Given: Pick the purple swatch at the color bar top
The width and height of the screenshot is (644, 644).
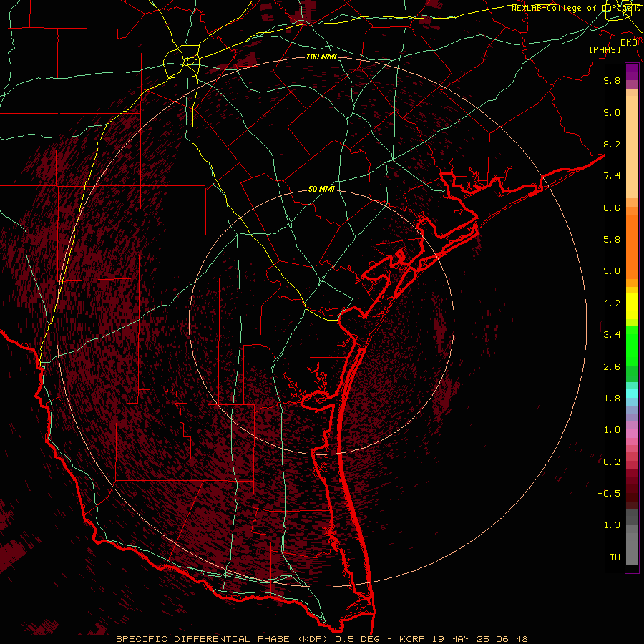Looking at the screenshot, I should pyautogui.click(x=632, y=72).
